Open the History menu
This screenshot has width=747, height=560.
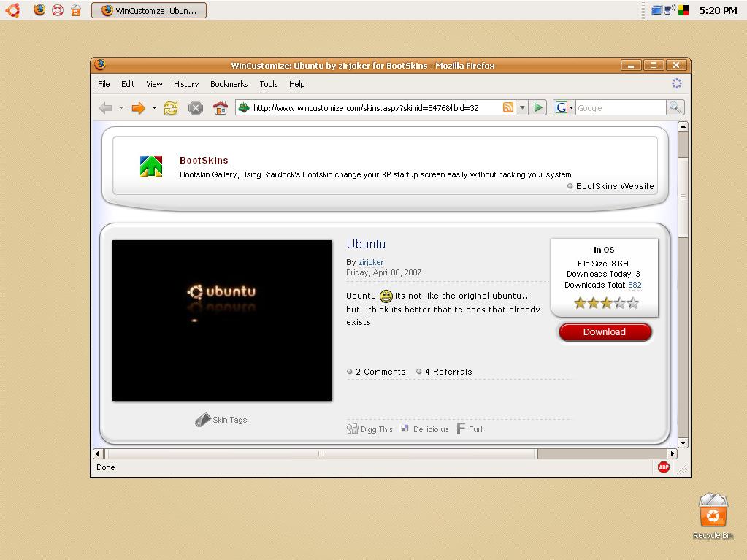coord(186,84)
